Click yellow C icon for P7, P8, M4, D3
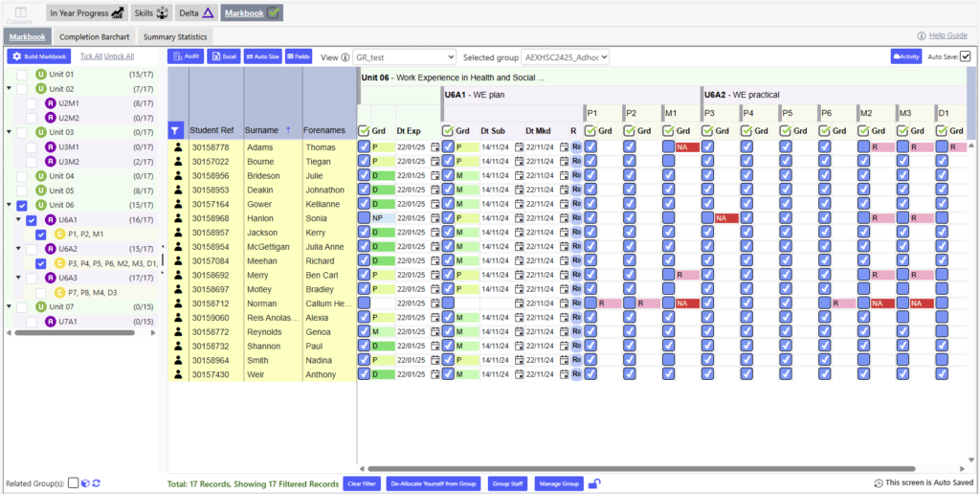Image resolution: width=980 pixels, height=494 pixels. point(60,293)
